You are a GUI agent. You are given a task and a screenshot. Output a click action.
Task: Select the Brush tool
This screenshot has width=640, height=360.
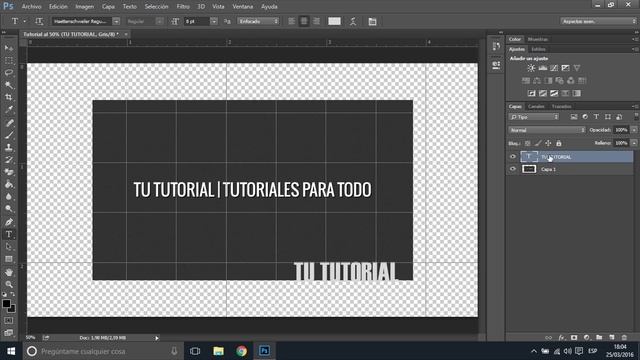tap(9, 135)
